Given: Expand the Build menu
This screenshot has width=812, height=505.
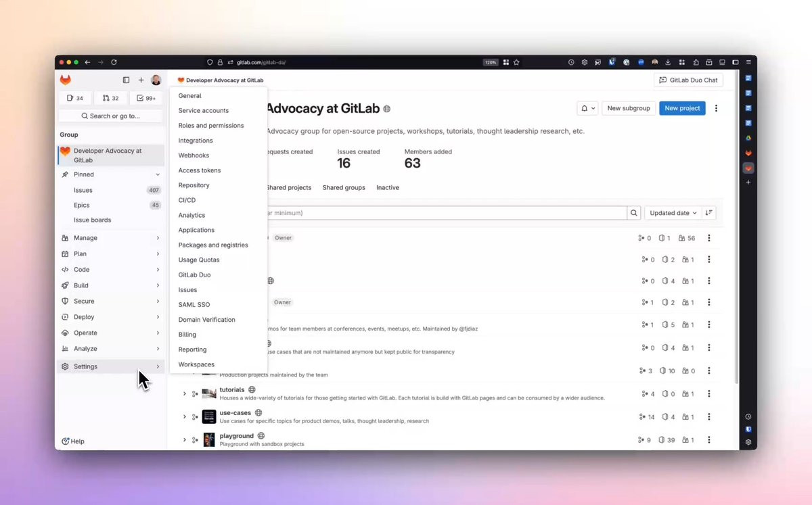Looking at the screenshot, I should [111, 285].
